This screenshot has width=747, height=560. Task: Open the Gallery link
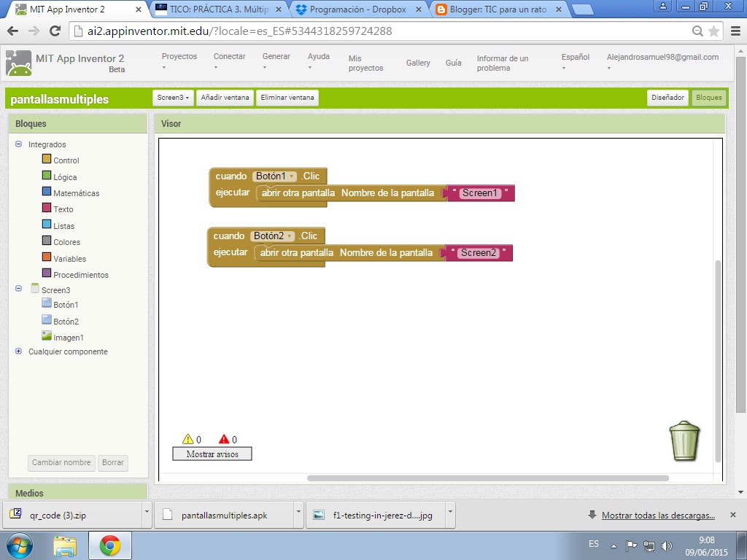(x=418, y=63)
